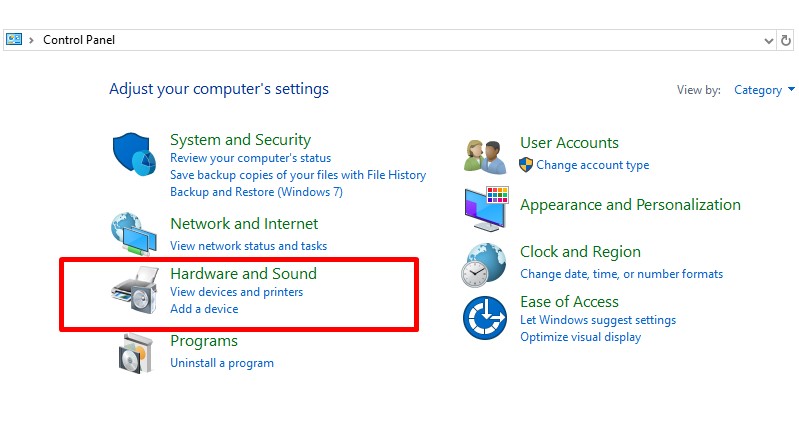
Task: Select Uninstall a program link
Action: 222,363
